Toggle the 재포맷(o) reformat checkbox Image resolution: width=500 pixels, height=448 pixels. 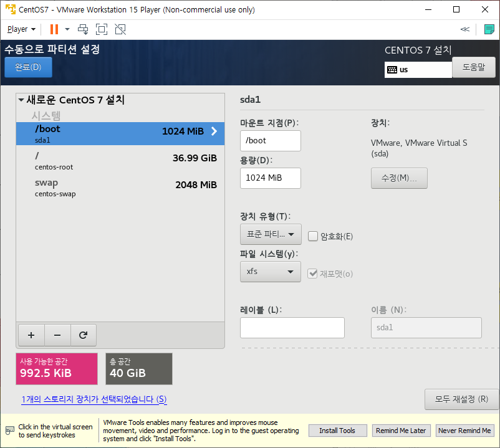pos(312,274)
